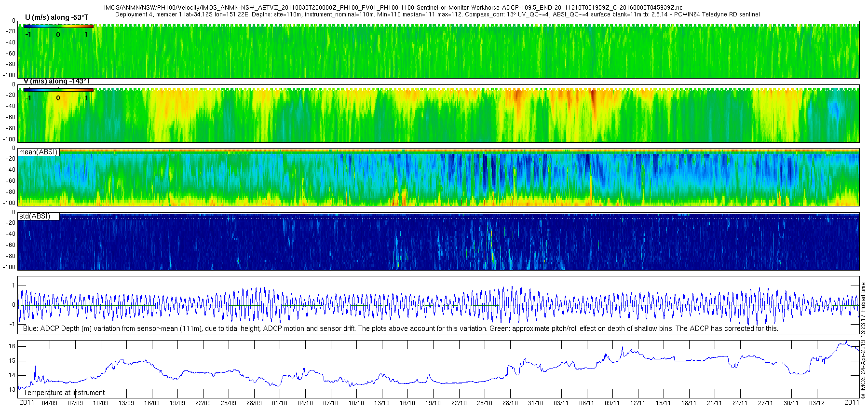Select the 'V (m/s) along -143°T' panel title

[x=56, y=81]
